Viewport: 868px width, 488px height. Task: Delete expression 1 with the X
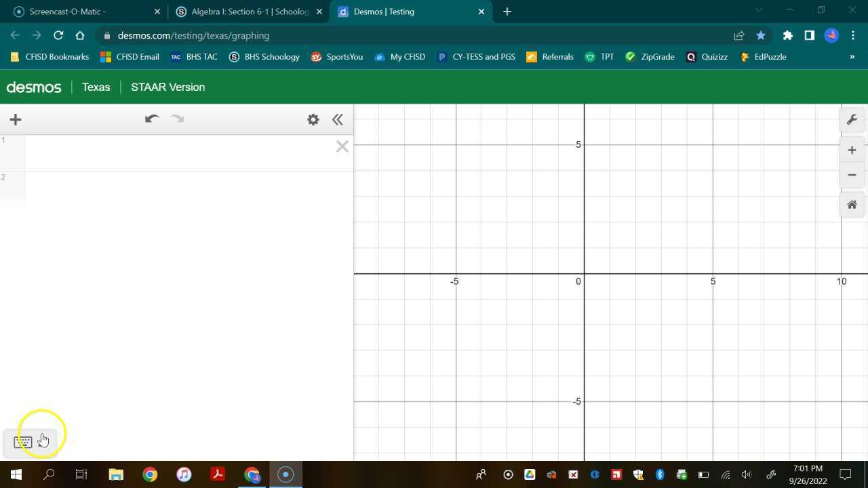342,146
